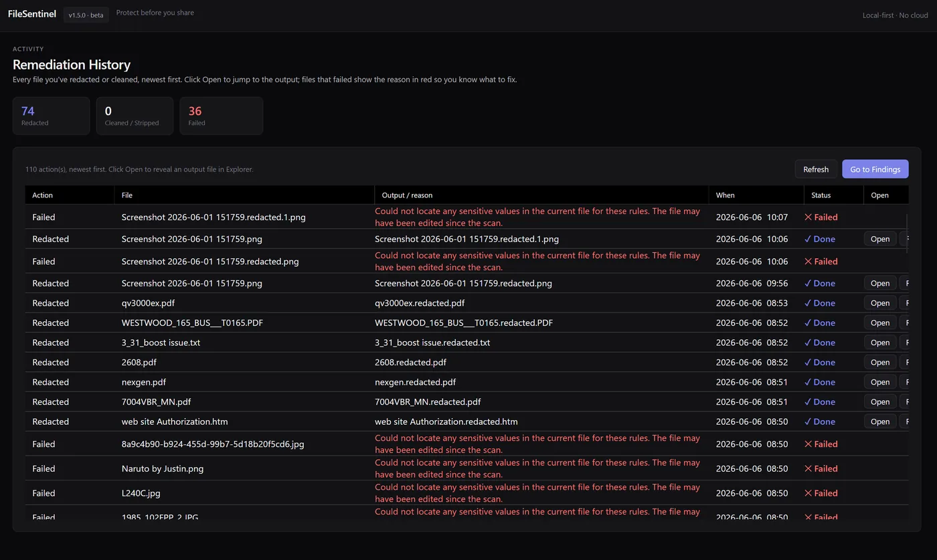The height and width of the screenshot is (560, 937).
Task: Click Failed status for L240C.jpg
Action: coord(821,493)
